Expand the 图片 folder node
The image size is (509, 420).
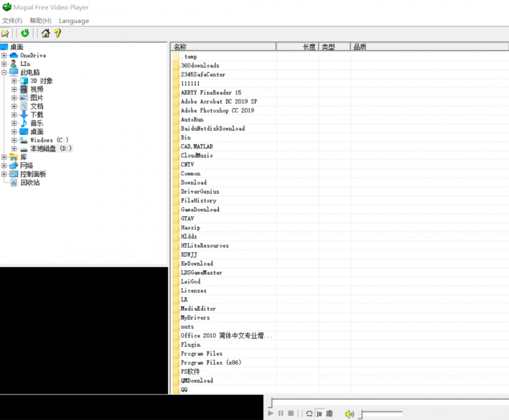pyautogui.click(x=14, y=97)
